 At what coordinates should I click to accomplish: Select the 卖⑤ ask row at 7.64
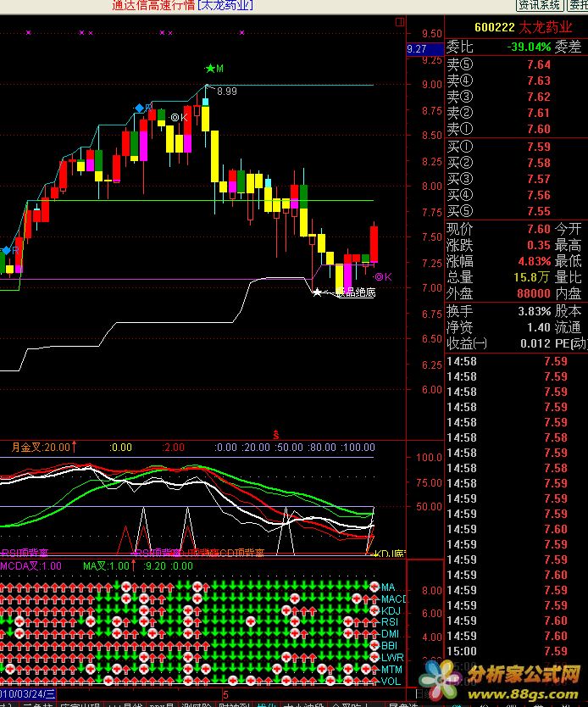516,64
